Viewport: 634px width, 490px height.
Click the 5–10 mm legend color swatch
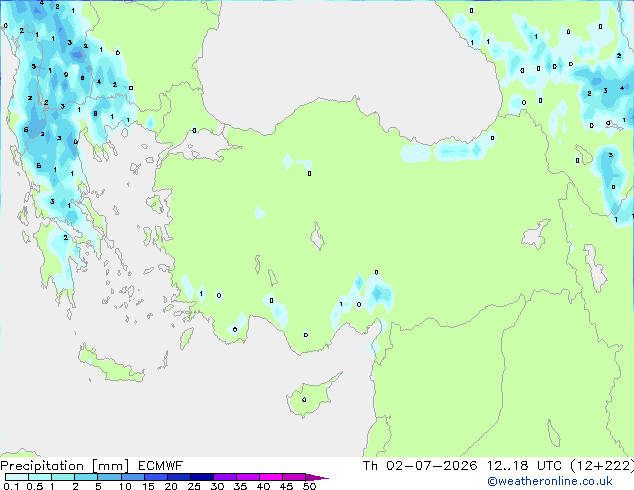point(109,477)
